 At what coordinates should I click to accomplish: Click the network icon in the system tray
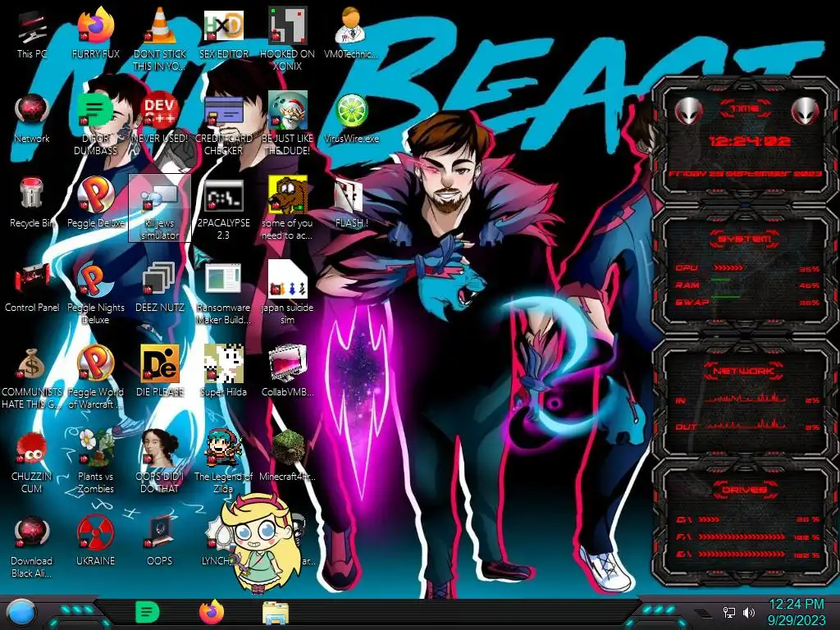(729, 612)
